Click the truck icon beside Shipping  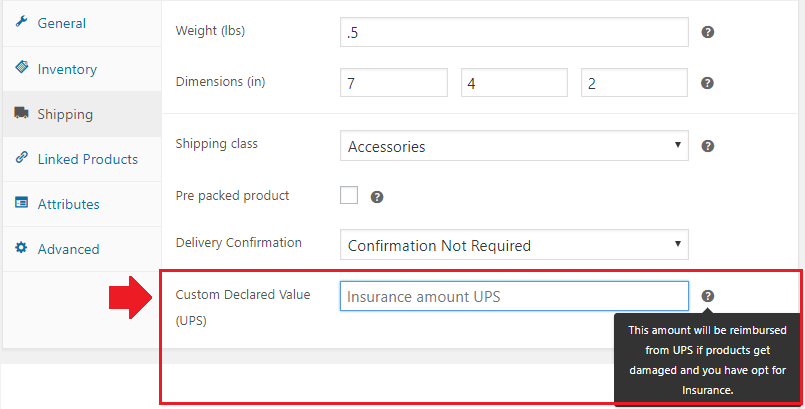21,112
